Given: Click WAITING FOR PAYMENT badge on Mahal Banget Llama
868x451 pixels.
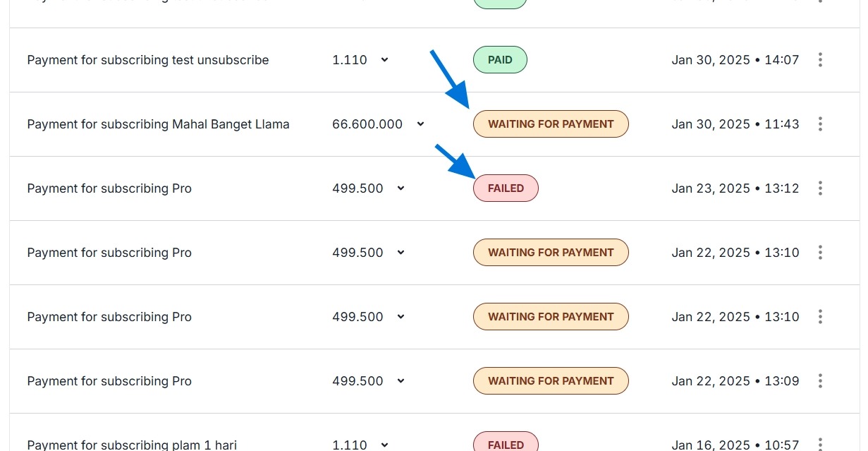Looking at the screenshot, I should 551,124.
